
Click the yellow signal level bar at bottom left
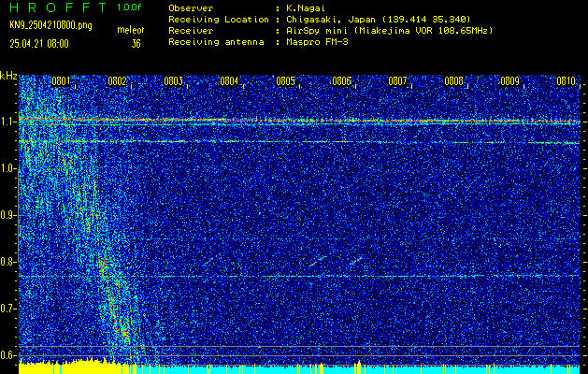click(x=77, y=368)
